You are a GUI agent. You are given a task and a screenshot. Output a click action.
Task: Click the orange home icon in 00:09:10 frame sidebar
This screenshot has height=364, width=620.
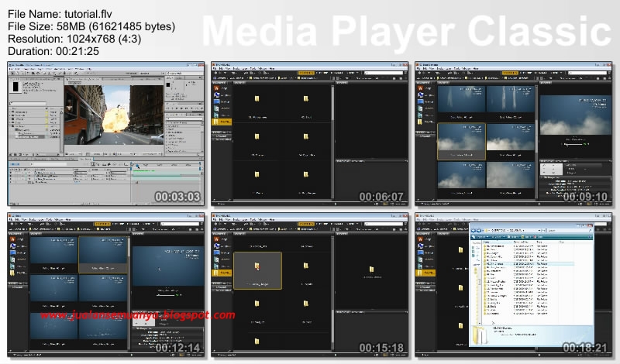pyautogui.click(x=421, y=88)
